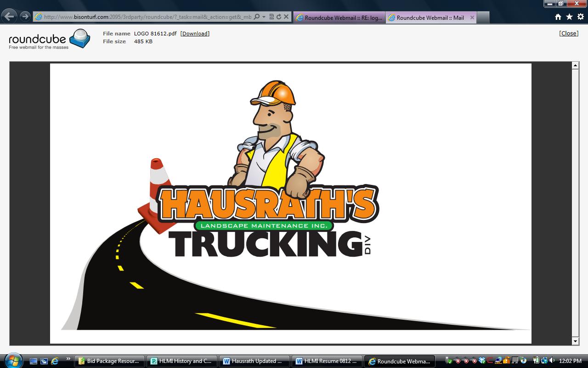The image size is (588, 368).
Task: Click the volume speaker tray icon
Action: pyautogui.click(x=552, y=361)
